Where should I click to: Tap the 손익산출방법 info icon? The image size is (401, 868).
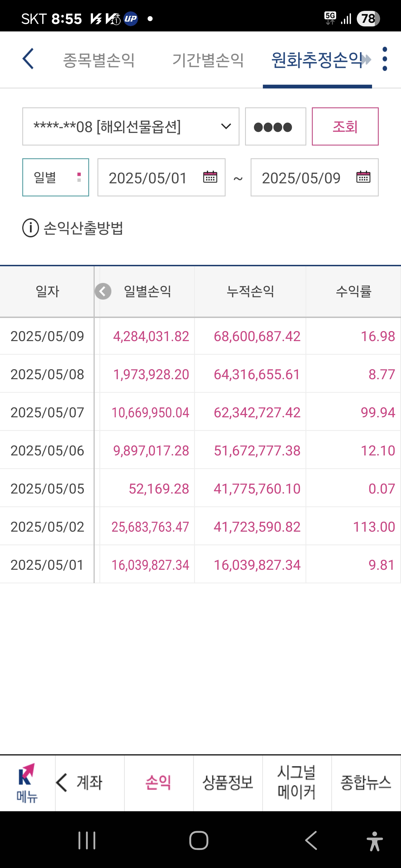click(x=31, y=228)
